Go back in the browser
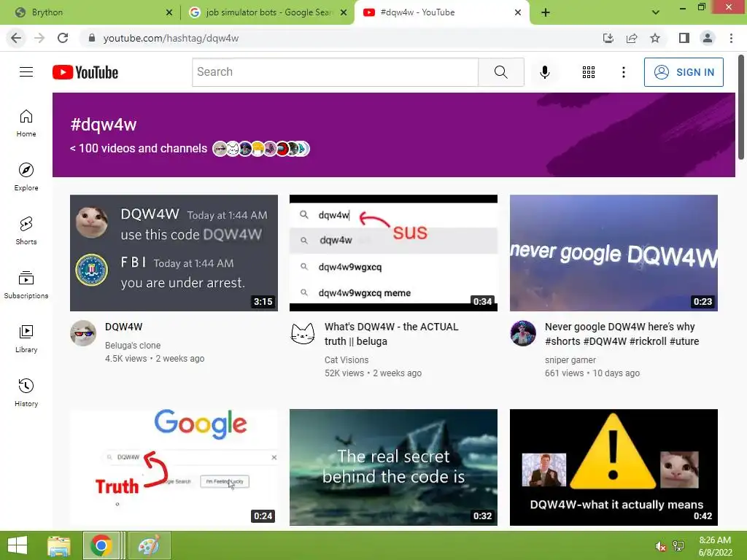The width and height of the screenshot is (747, 560). 16,38
